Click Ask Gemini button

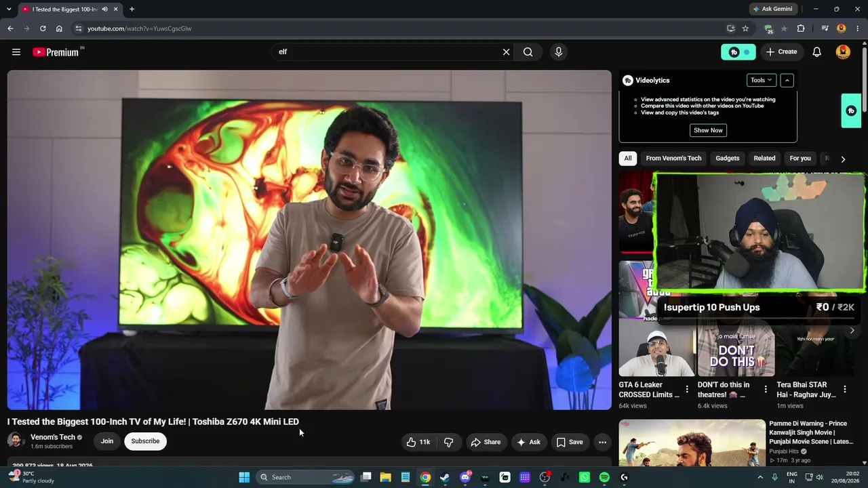(x=772, y=9)
